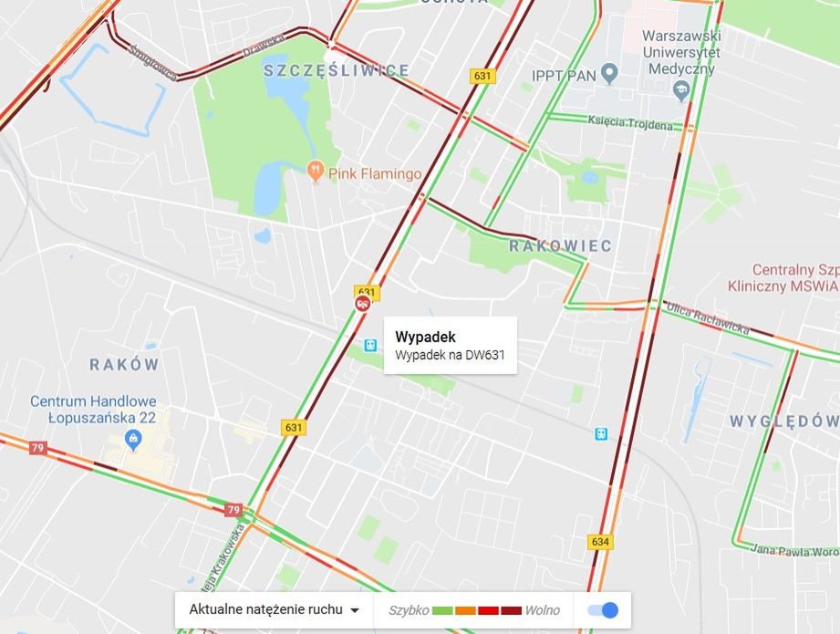Viewport: 840px width, 634px height.
Task: Click the dark red Wolno legend swatch
Action: [x=511, y=610]
